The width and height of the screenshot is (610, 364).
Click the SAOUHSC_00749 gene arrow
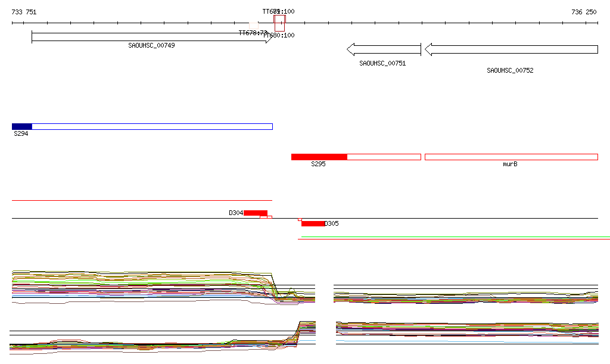(152, 37)
